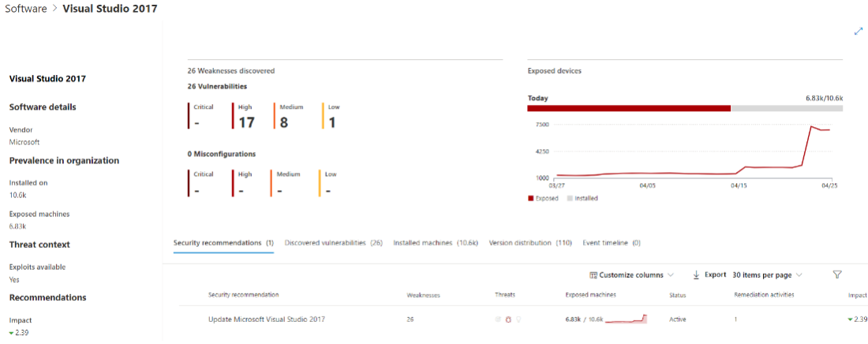Toggle the Exposed legend marker in chart
Viewport: 868px width, 344px height.
(530, 198)
